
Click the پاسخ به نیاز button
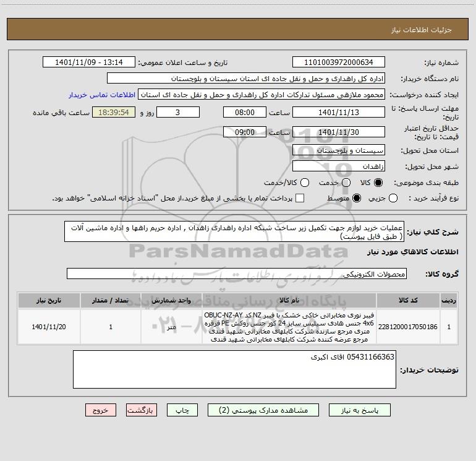[x=359, y=410]
